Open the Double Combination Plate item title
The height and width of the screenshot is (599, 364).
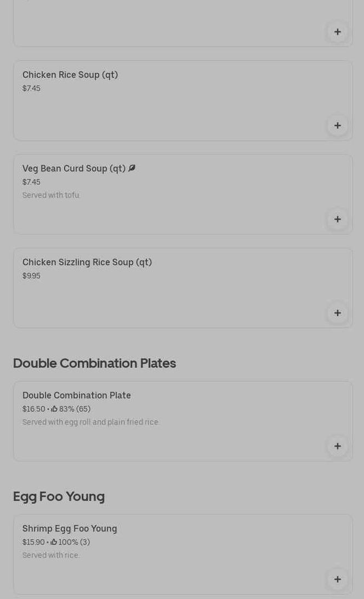tap(77, 395)
